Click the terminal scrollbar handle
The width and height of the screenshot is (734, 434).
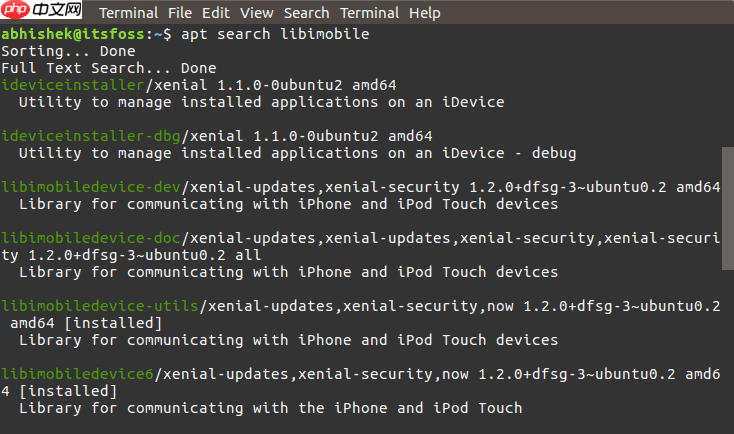[x=728, y=208]
